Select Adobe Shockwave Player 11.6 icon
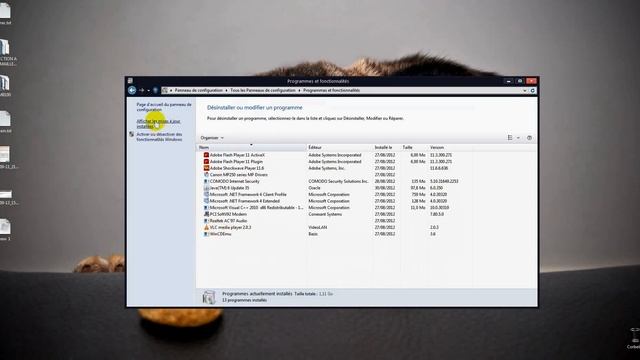The height and width of the screenshot is (360, 640). (x=206, y=168)
